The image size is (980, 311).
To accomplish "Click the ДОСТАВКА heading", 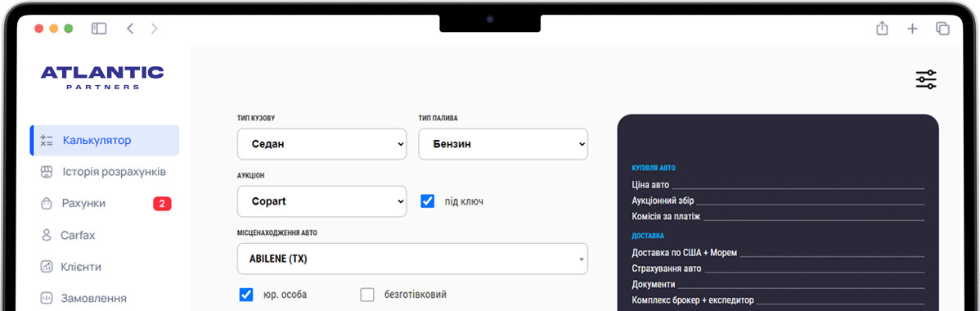I will [648, 236].
